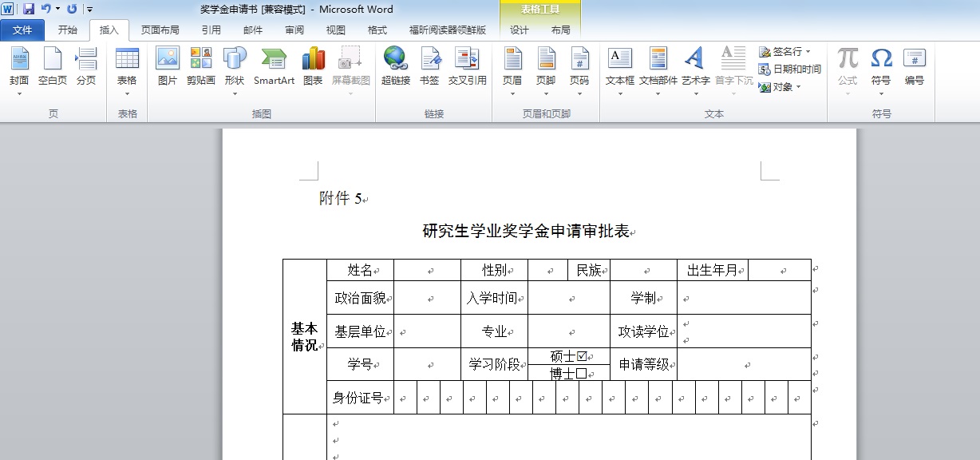Open the Foxit Reader (福昕阅读器领鲜版) tab
The image size is (980, 460).
point(448,30)
